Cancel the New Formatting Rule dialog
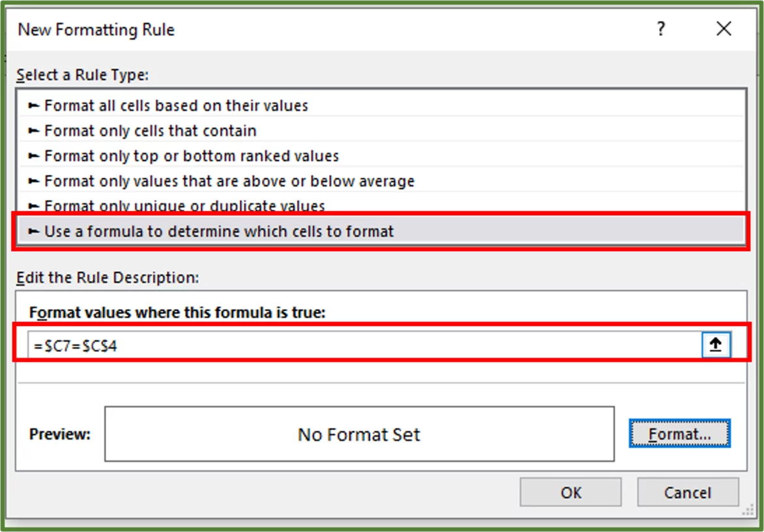 pyautogui.click(x=688, y=492)
